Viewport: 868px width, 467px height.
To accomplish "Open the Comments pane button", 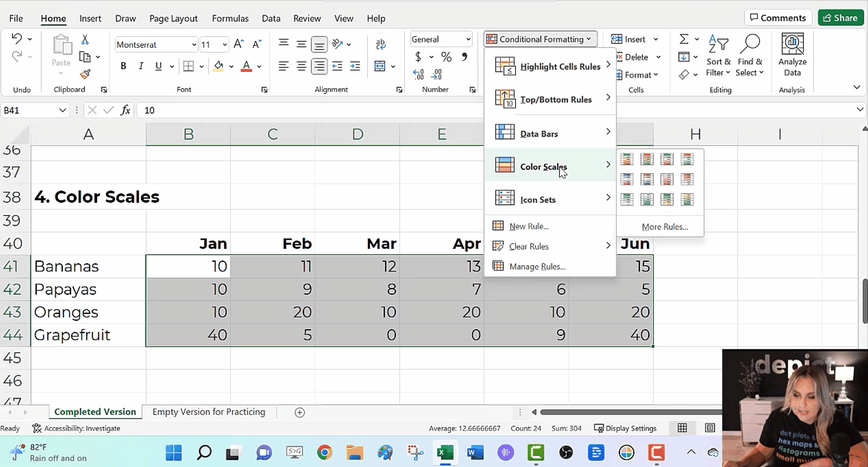I will [778, 18].
